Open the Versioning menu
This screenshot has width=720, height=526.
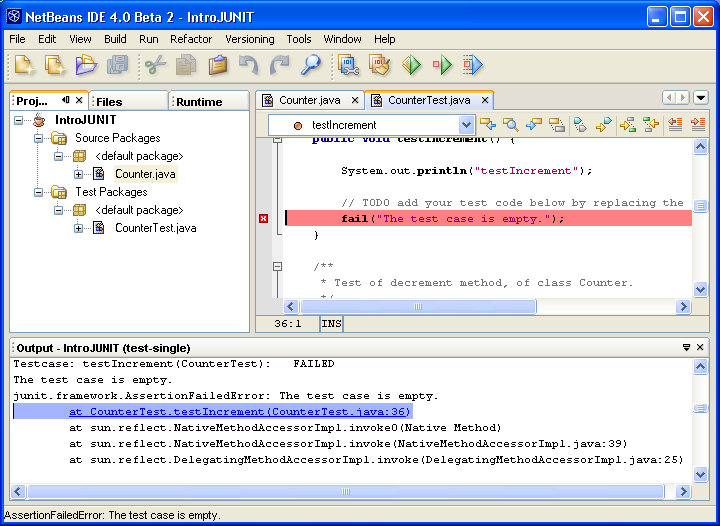coord(250,39)
